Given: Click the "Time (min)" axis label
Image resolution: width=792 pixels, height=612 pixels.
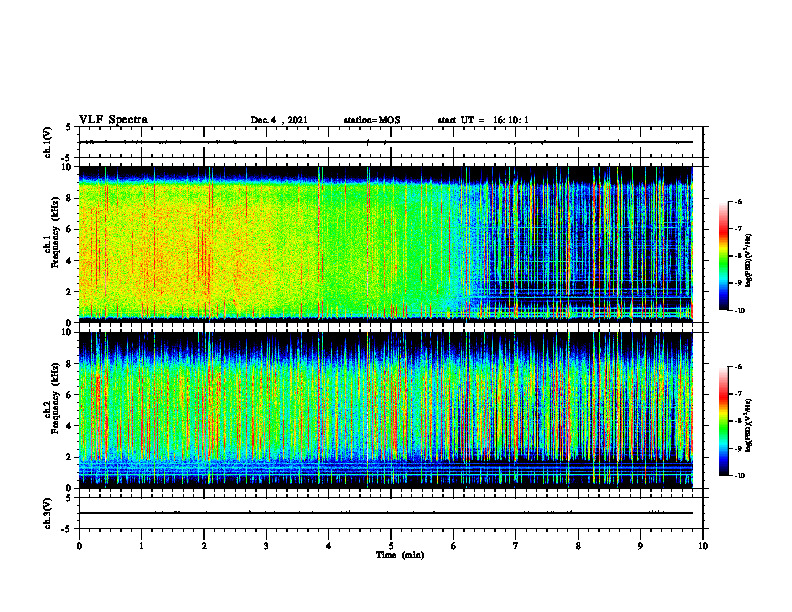Looking at the screenshot, I should pyautogui.click(x=400, y=555).
